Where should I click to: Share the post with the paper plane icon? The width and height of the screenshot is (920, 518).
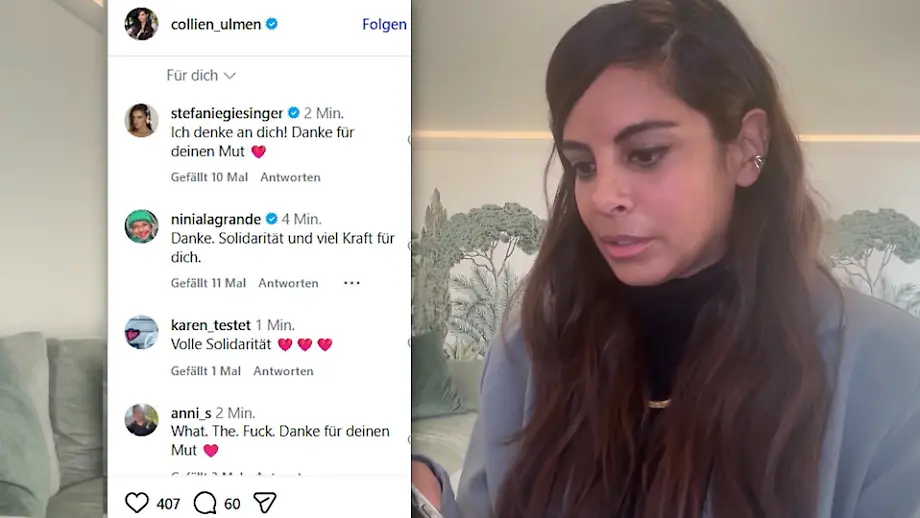click(x=265, y=503)
